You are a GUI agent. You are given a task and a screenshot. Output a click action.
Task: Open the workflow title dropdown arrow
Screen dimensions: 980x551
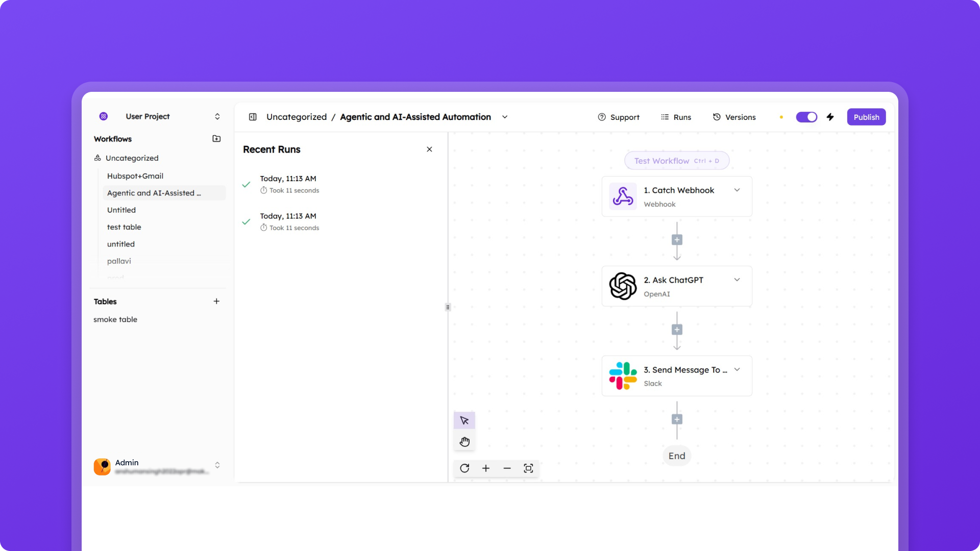pyautogui.click(x=505, y=117)
